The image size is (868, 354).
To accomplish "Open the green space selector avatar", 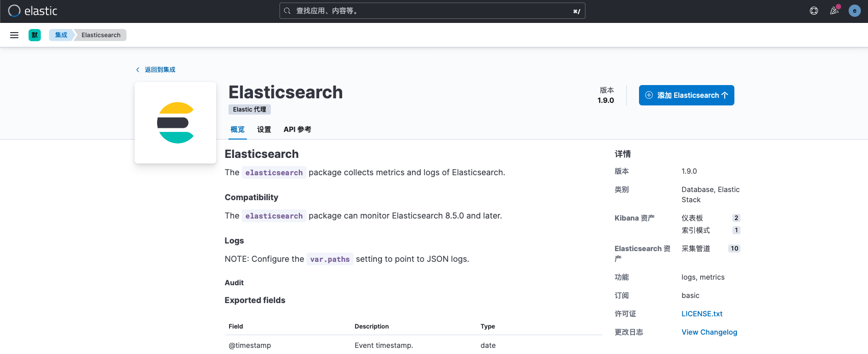I will tap(35, 35).
